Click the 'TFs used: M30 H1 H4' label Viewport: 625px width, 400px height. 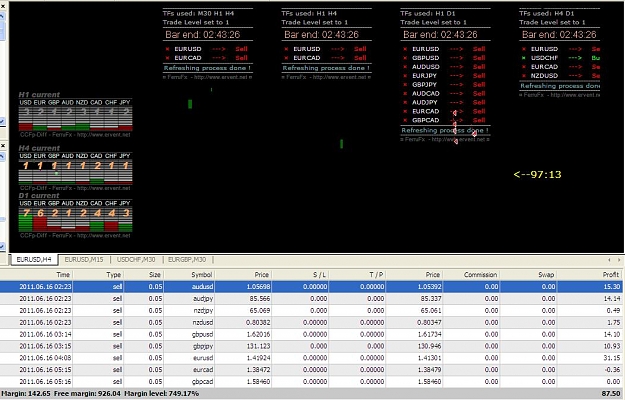pyautogui.click(x=199, y=13)
